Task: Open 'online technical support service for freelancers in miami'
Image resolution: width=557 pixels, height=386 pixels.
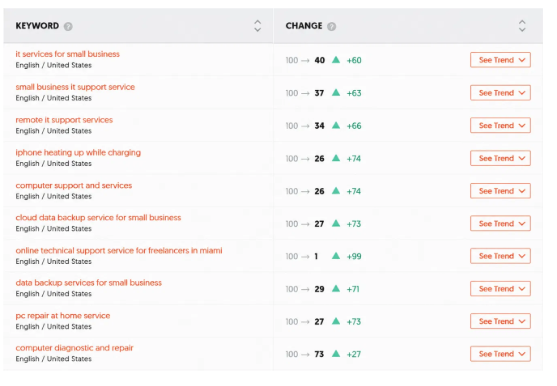Action: (119, 250)
